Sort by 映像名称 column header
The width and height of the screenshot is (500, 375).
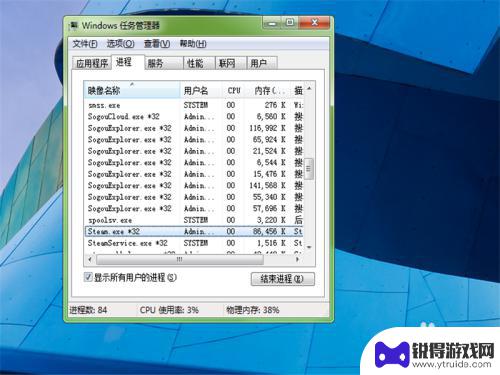(x=132, y=90)
